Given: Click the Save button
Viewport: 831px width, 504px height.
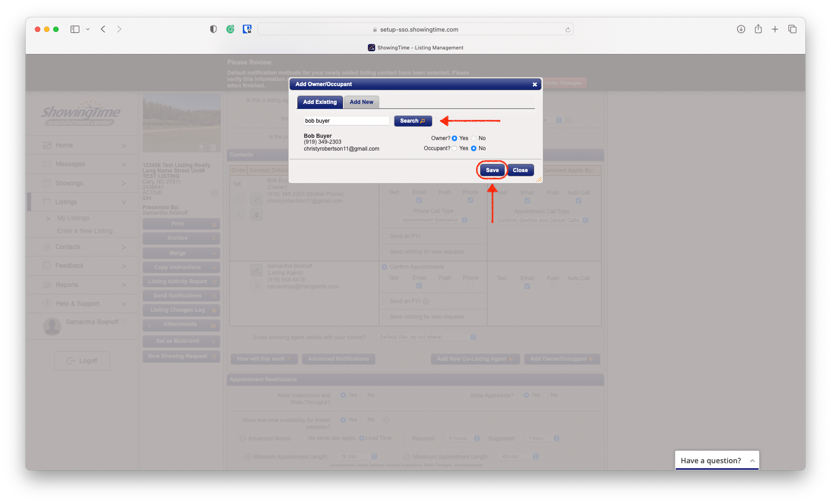Looking at the screenshot, I should coord(492,170).
